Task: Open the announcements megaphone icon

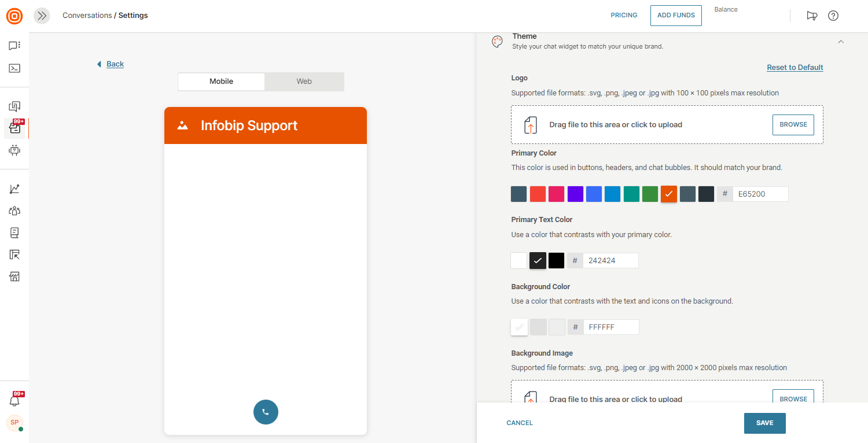Action: pyautogui.click(x=812, y=16)
